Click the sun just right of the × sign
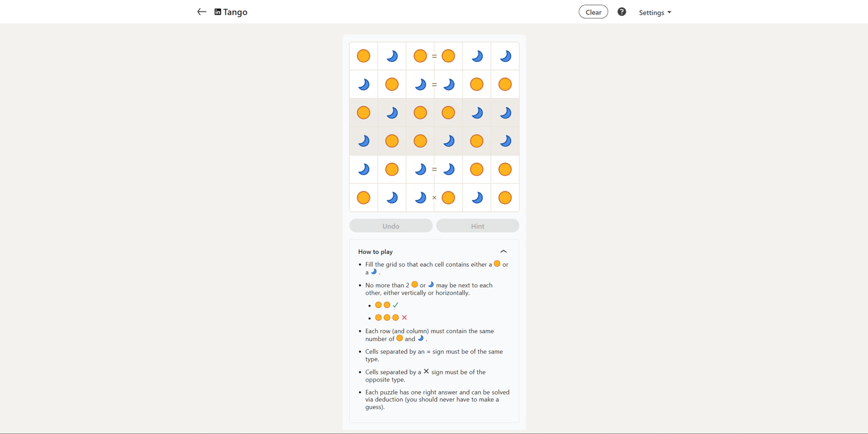This screenshot has height=434, width=868. 448,197
